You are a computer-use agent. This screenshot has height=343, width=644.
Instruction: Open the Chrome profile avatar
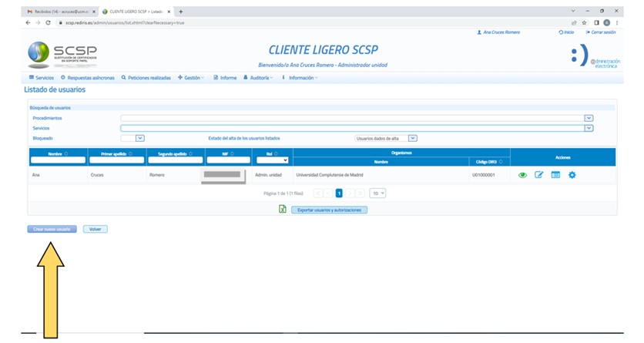tap(606, 23)
